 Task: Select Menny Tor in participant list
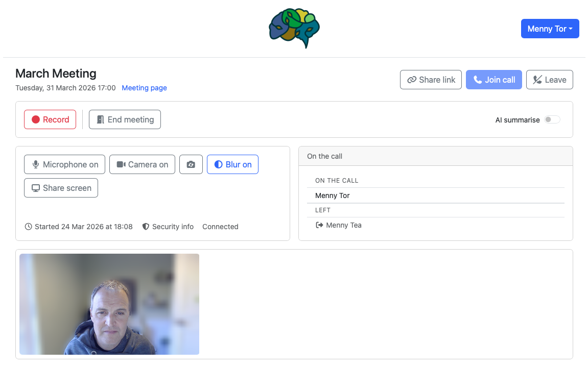point(333,195)
